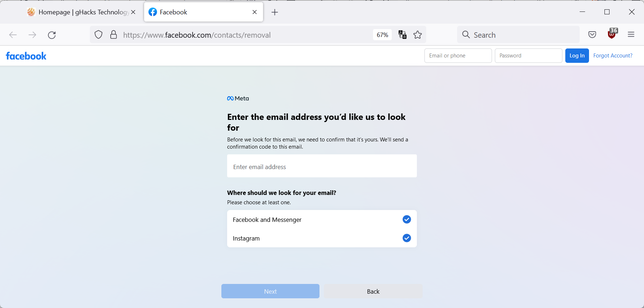Viewport: 644px width, 308px height.
Task: Reset the 67% zoom level indicator
Action: point(382,35)
